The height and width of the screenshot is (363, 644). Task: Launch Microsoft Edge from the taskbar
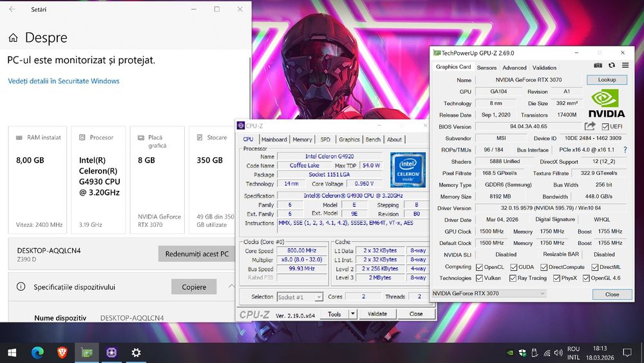coord(37,353)
